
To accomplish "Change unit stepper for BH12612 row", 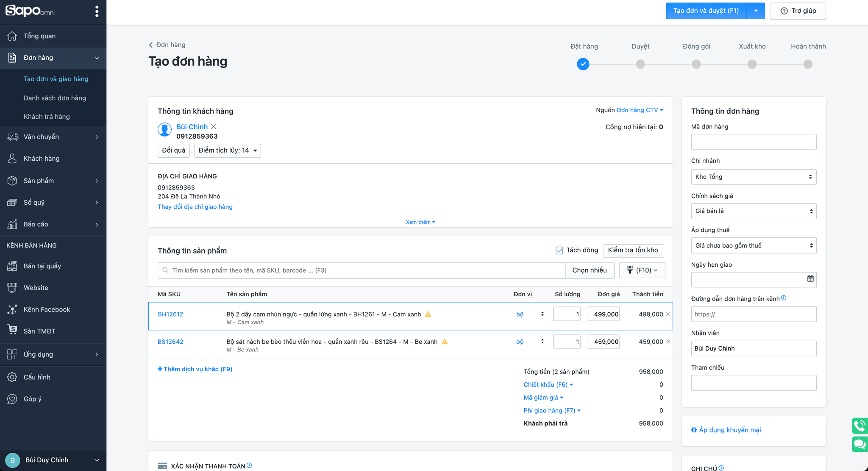I will click(542, 314).
